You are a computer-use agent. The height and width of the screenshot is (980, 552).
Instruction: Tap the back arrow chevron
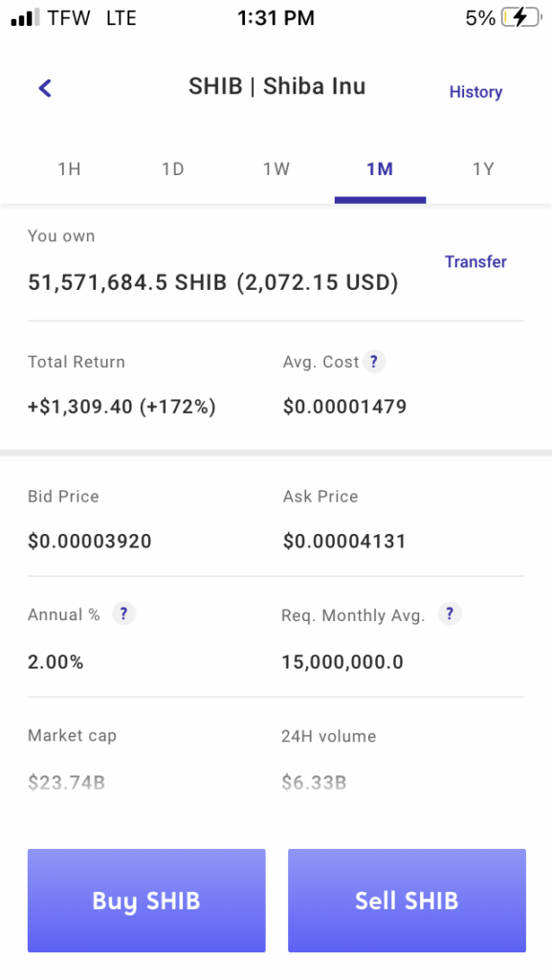tap(45, 88)
